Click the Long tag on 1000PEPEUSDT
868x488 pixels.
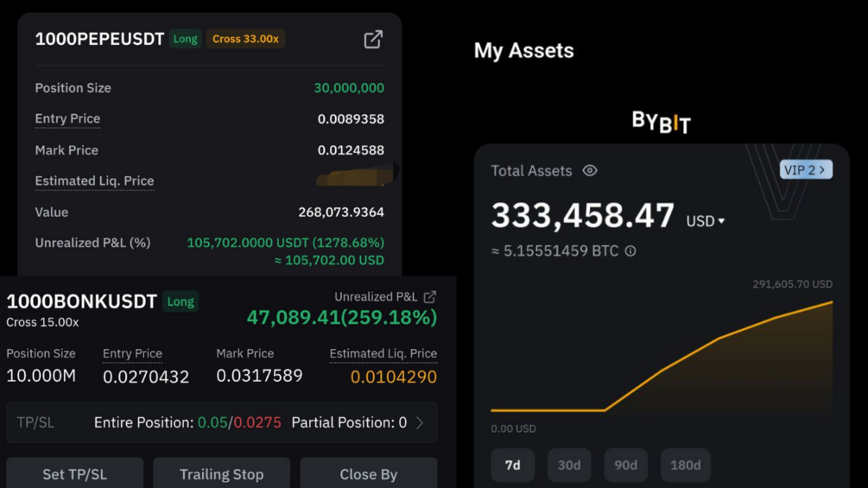tap(186, 39)
